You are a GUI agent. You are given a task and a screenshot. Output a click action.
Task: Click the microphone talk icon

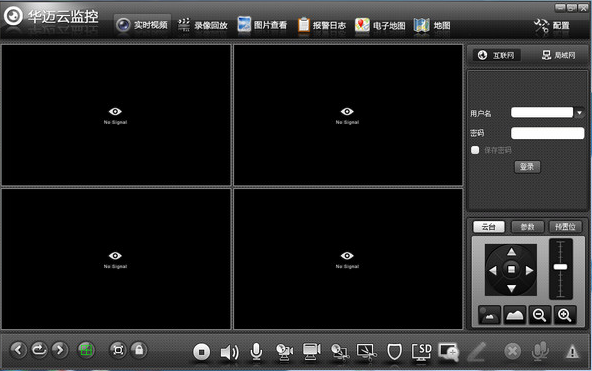click(256, 351)
